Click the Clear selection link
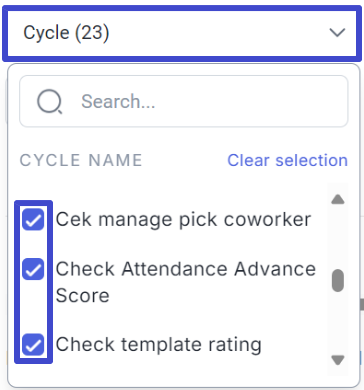364x390 pixels. 287,160
